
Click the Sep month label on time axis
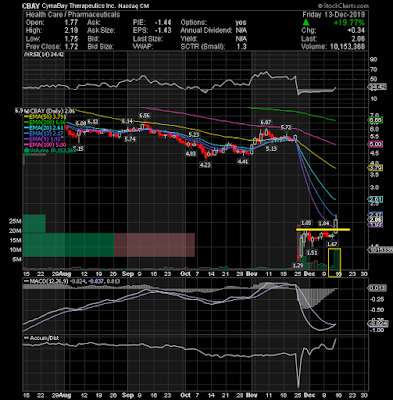128,274
